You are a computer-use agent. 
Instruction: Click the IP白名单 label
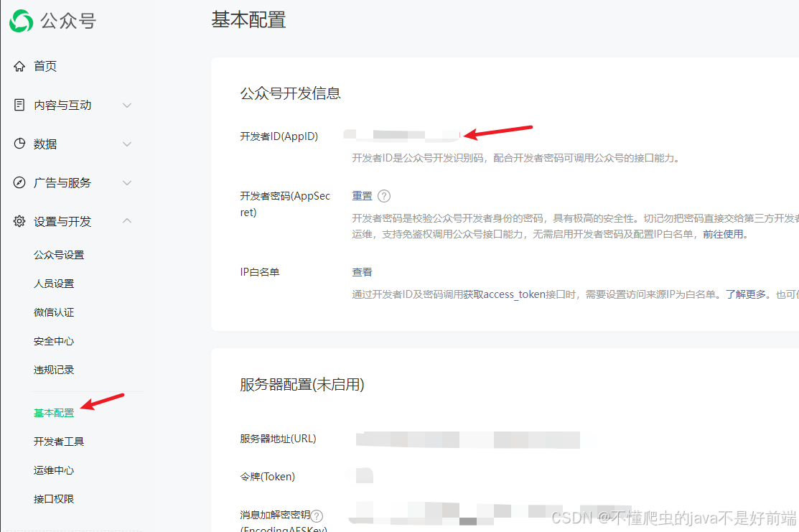[x=260, y=272]
